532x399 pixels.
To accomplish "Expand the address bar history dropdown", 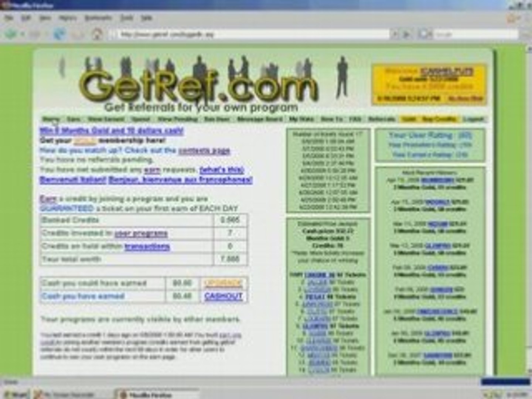I will (x=395, y=34).
